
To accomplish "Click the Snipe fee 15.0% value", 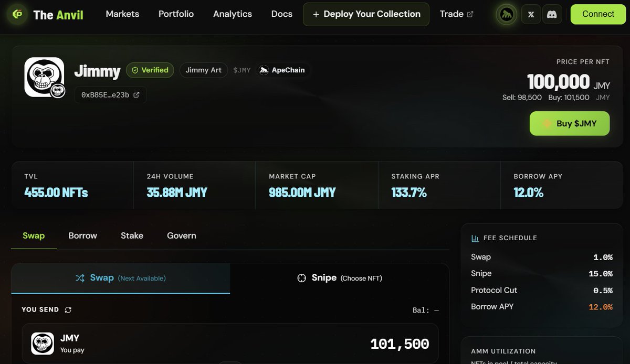I will (601, 273).
